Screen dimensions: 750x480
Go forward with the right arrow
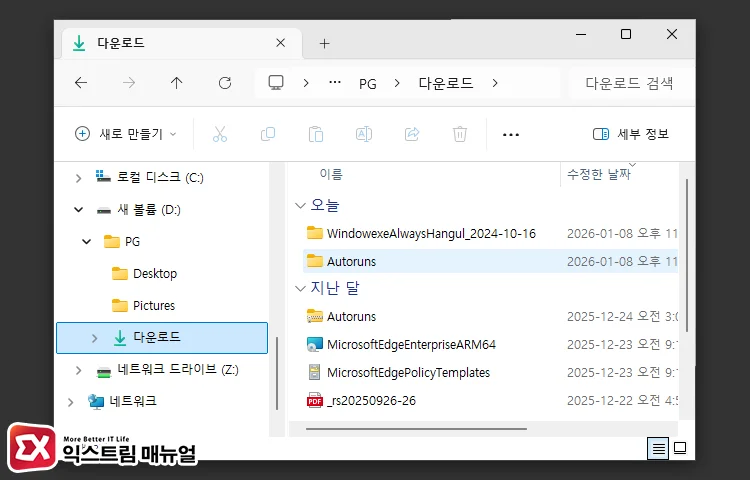click(x=129, y=83)
